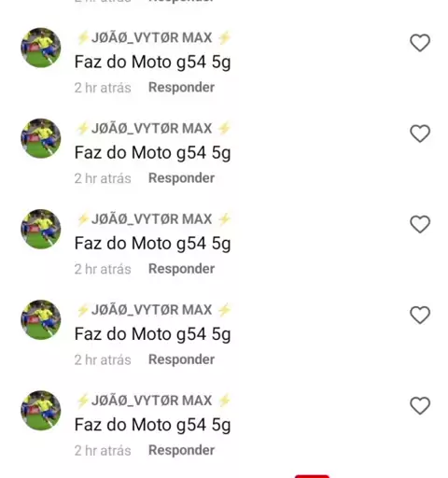Like the first Moto g54 5g comment

coord(420,43)
